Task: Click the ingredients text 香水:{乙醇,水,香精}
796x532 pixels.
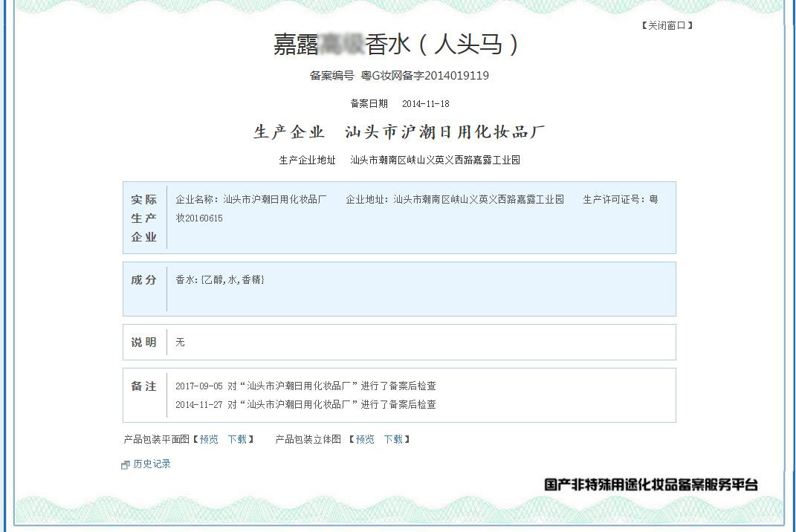Action: coord(220,279)
